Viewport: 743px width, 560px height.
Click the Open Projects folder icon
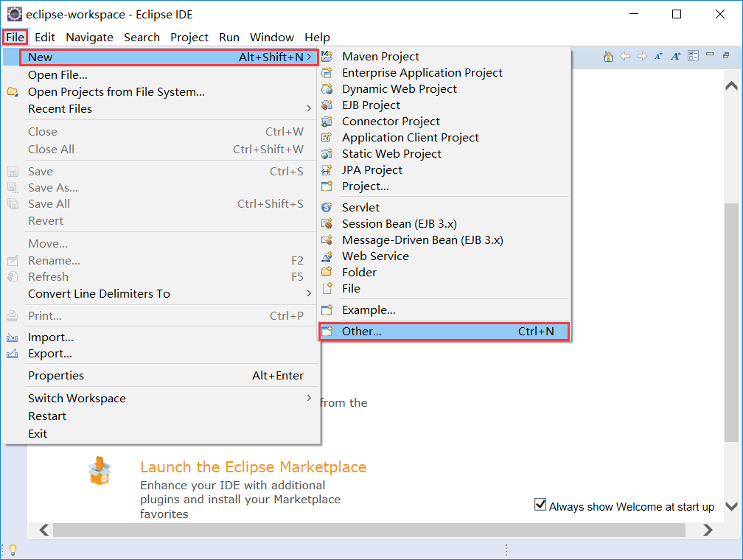coord(13,91)
